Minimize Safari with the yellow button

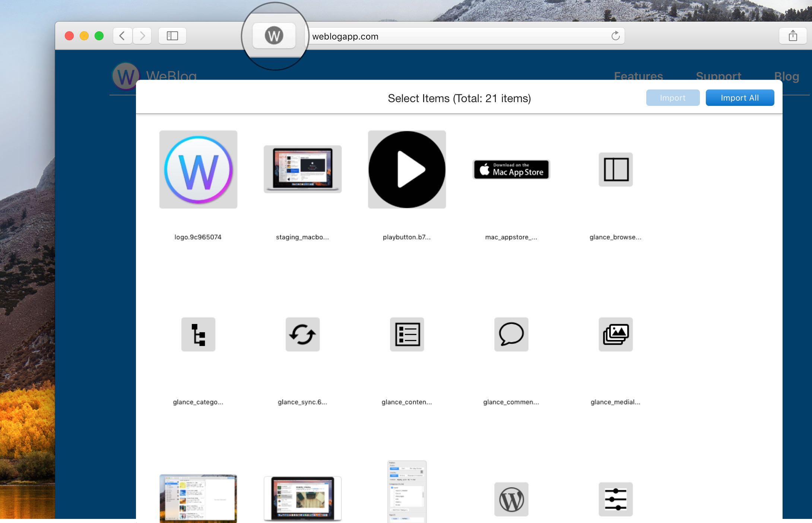coord(84,36)
